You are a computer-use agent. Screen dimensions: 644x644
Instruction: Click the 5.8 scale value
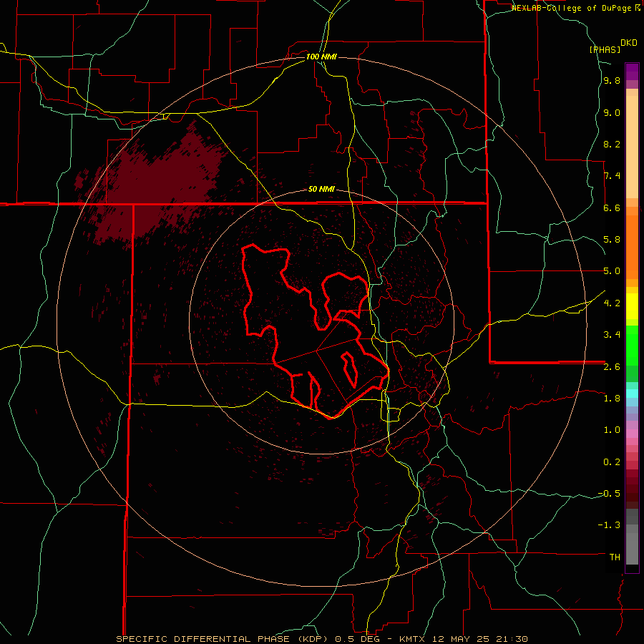(x=612, y=240)
